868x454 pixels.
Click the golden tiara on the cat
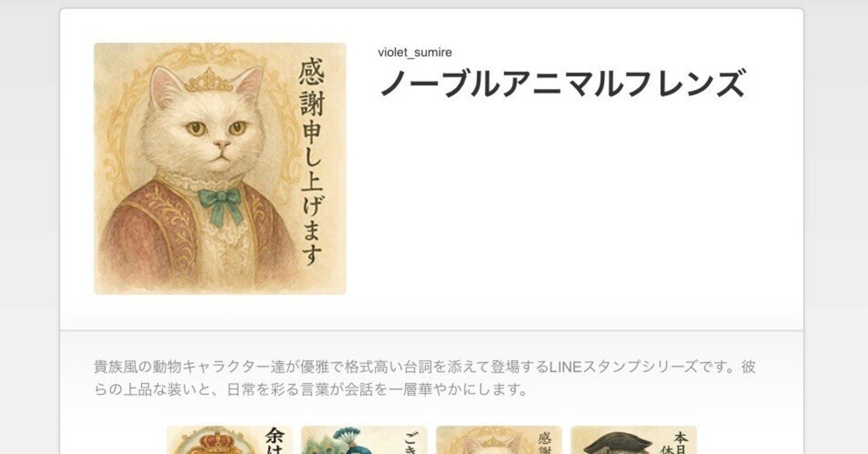[x=209, y=81]
